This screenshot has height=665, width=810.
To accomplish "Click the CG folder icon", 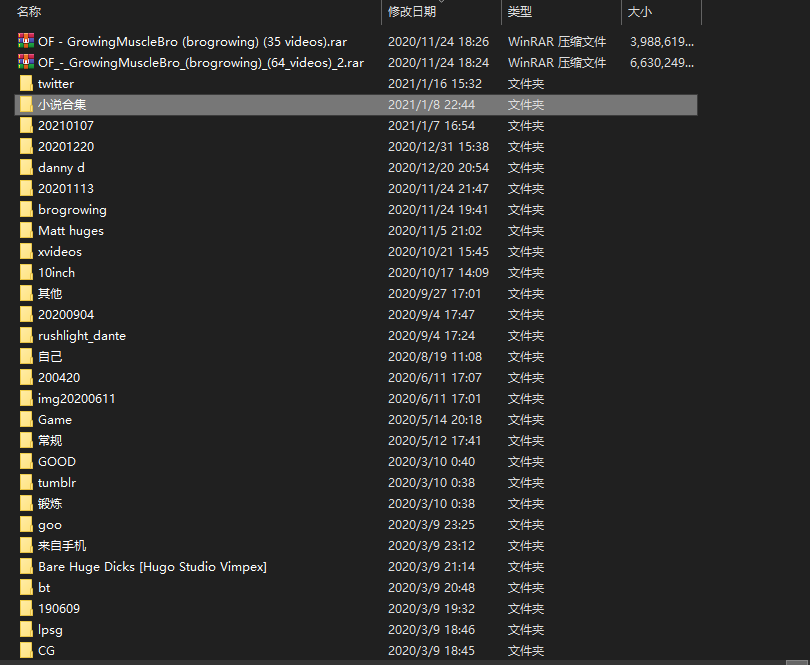I will (x=26, y=651).
